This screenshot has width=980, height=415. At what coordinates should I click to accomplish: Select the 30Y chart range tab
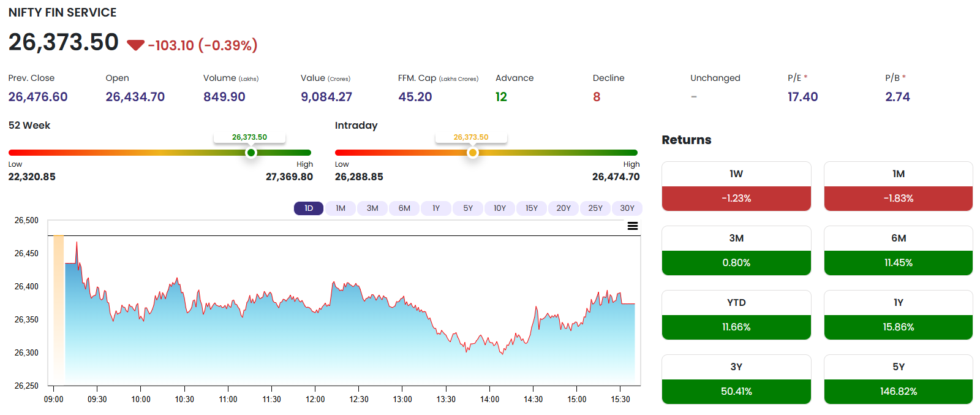[627, 208]
